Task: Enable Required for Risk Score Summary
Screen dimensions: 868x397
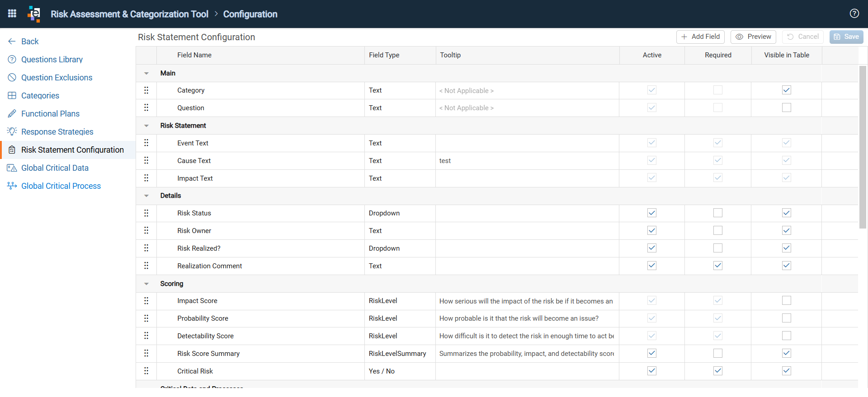Action: coord(718,353)
